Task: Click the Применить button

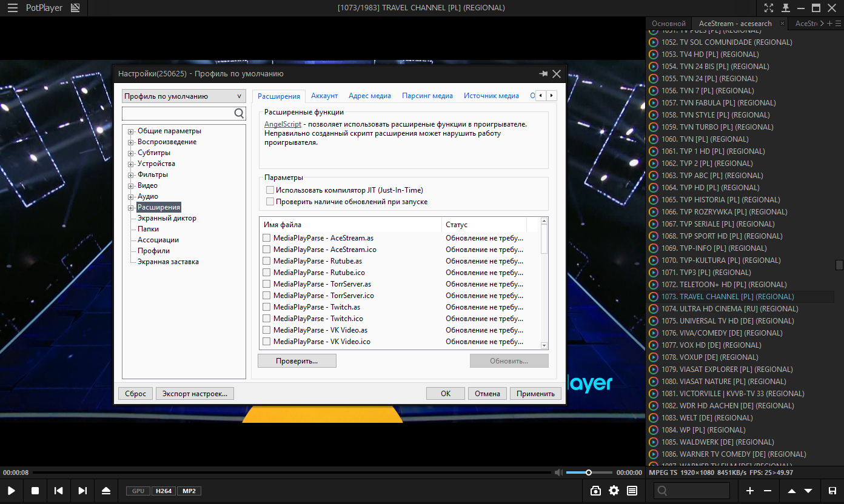Action: pos(535,394)
